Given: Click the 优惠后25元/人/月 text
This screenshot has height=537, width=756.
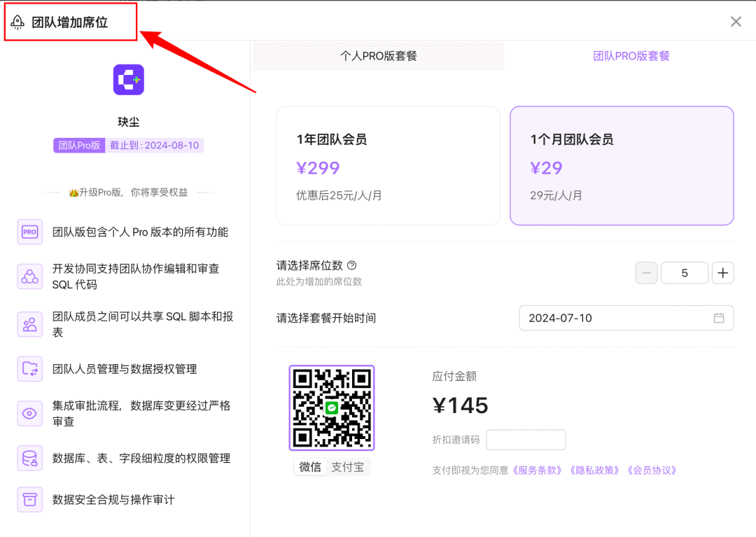Looking at the screenshot, I should pos(339,196).
